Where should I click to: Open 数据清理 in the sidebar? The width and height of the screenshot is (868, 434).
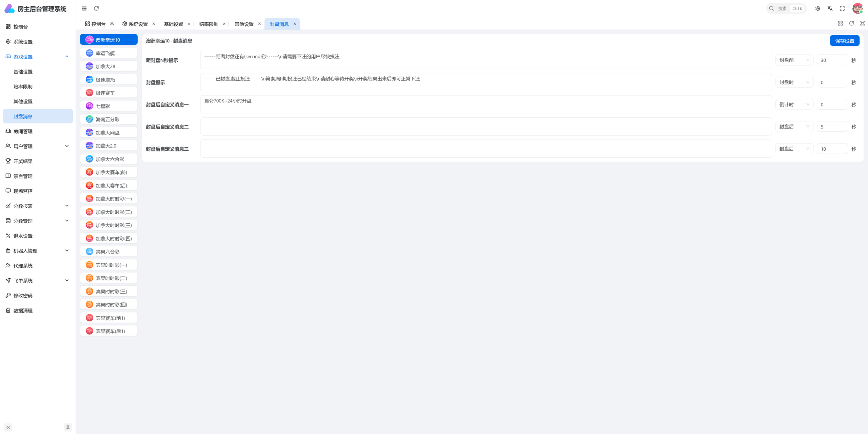point(38,310)
